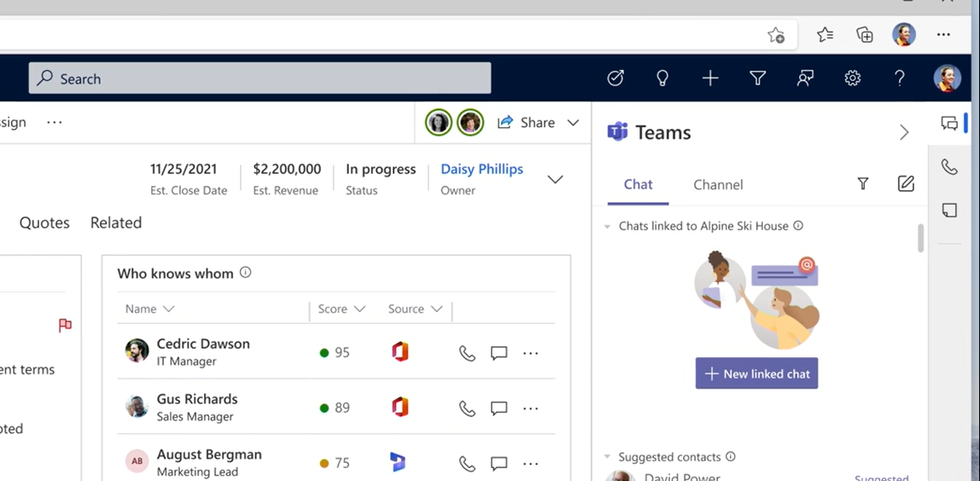This screenshot has height=481, width=980.
Task: Open user profile avatar in app header
Action: click(x=947, y=78)
